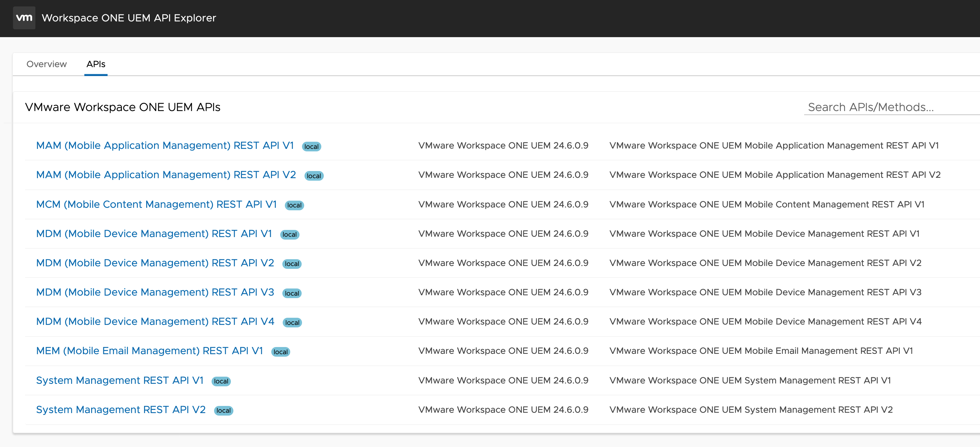Open MCM REST API V1 link
980x447 pixels.
(156, 205)
